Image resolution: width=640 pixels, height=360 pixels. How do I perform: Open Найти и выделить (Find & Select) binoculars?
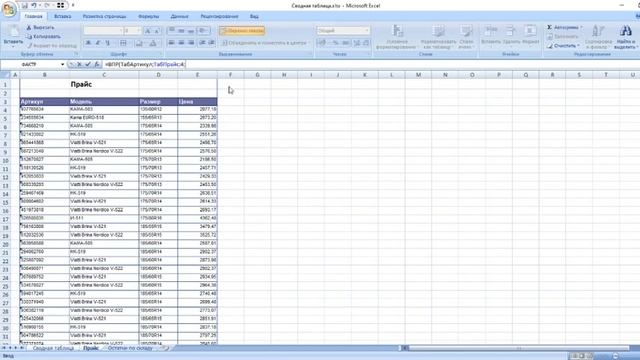pyautogui.click(x=626, y=37)
